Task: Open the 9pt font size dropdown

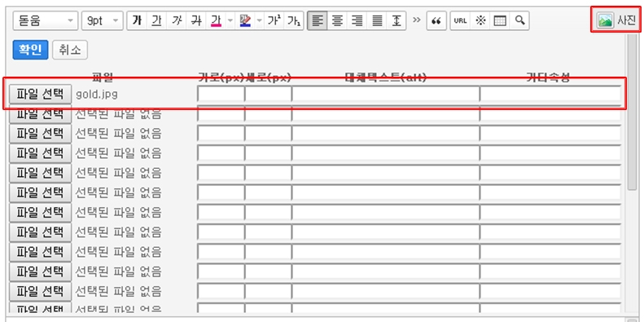Action: [x=103, y=20]
